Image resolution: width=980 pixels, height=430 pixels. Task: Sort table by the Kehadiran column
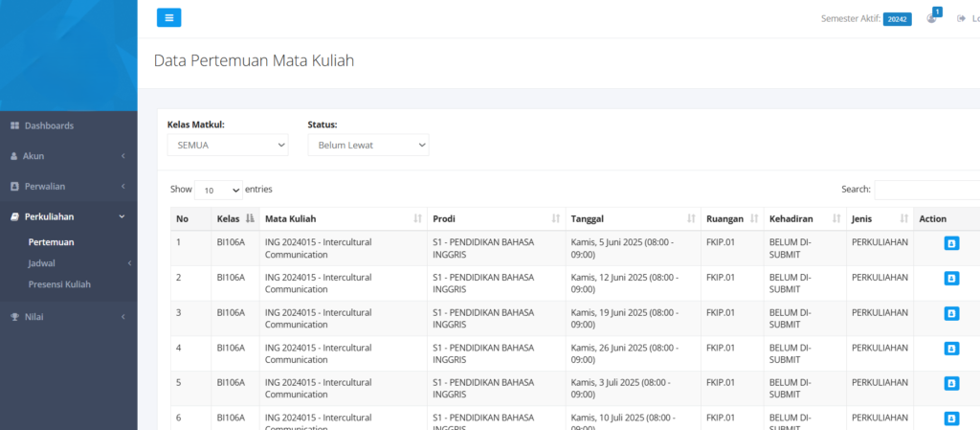pyautogui.click(x=805, y=218)
